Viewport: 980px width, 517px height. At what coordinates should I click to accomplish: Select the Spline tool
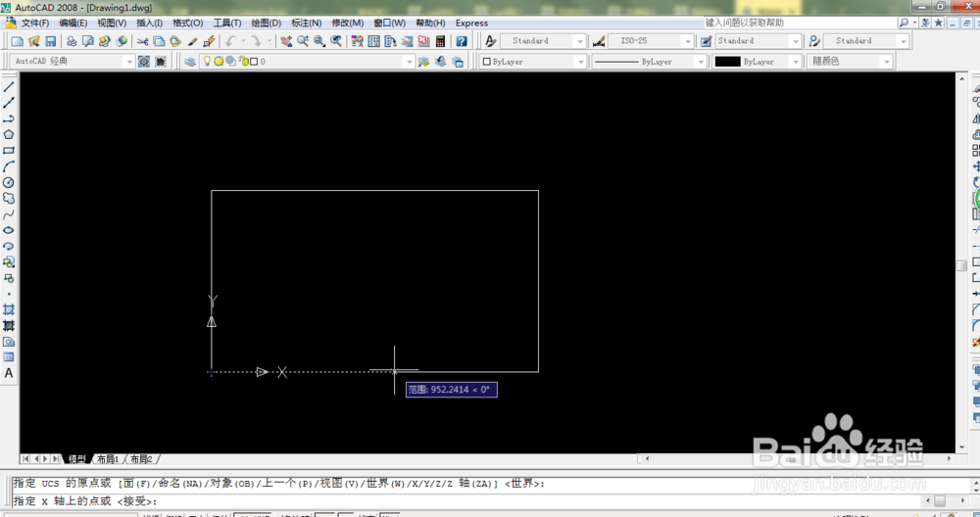click(9, 214)
